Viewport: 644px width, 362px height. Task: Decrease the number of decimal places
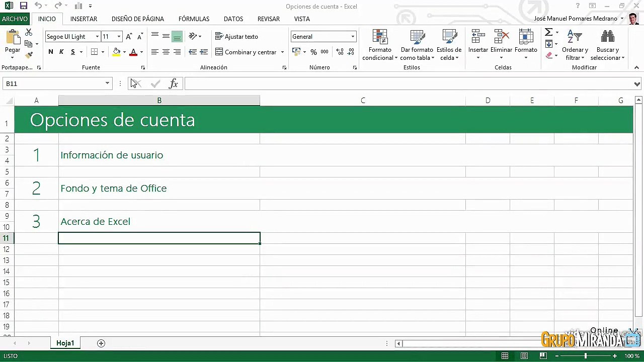tap(351, 52)
